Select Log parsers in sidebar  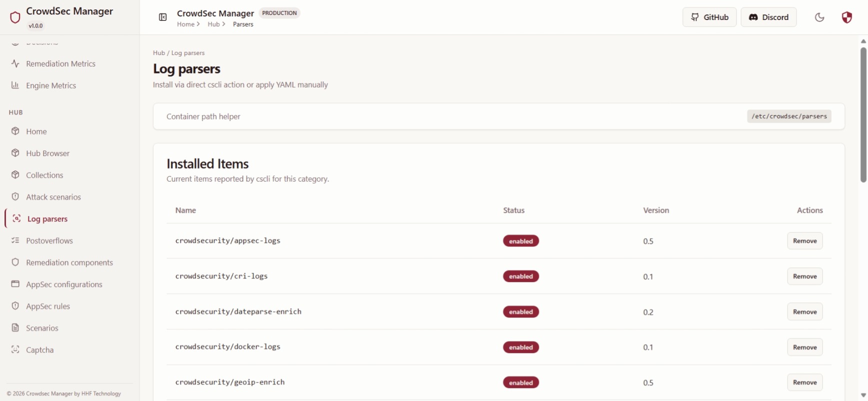coord(48,219)
